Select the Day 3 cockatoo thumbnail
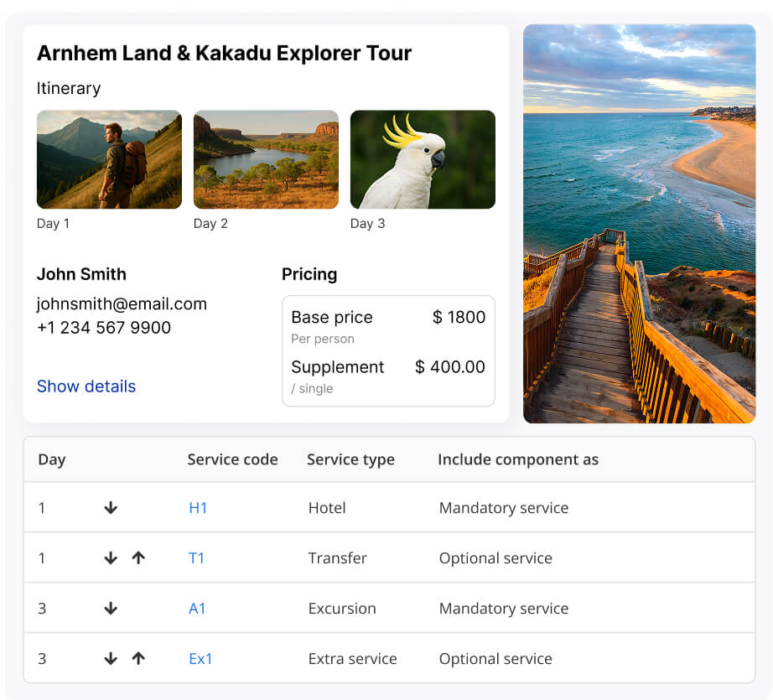Screen dimensions: 773x700 [x=423, y=159]
